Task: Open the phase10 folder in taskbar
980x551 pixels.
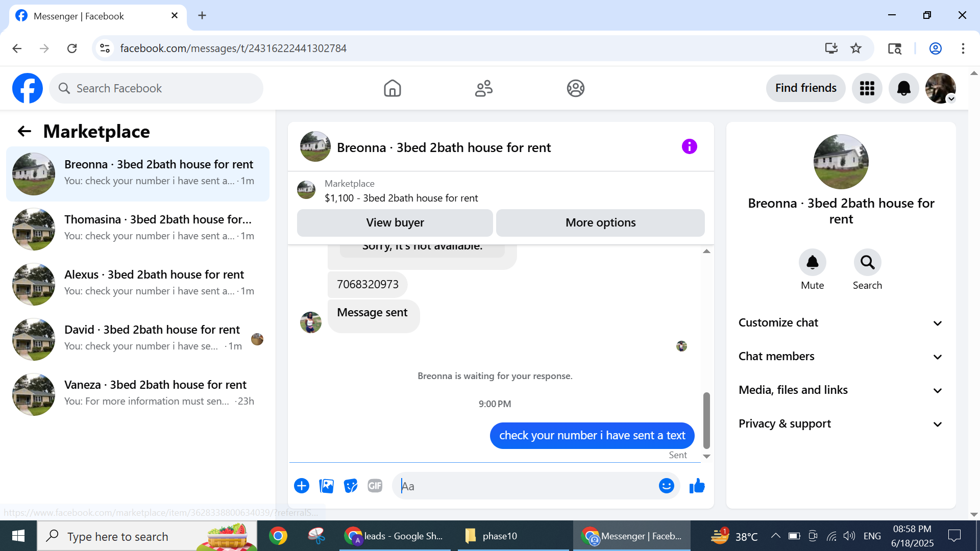Action: (513, 536)
